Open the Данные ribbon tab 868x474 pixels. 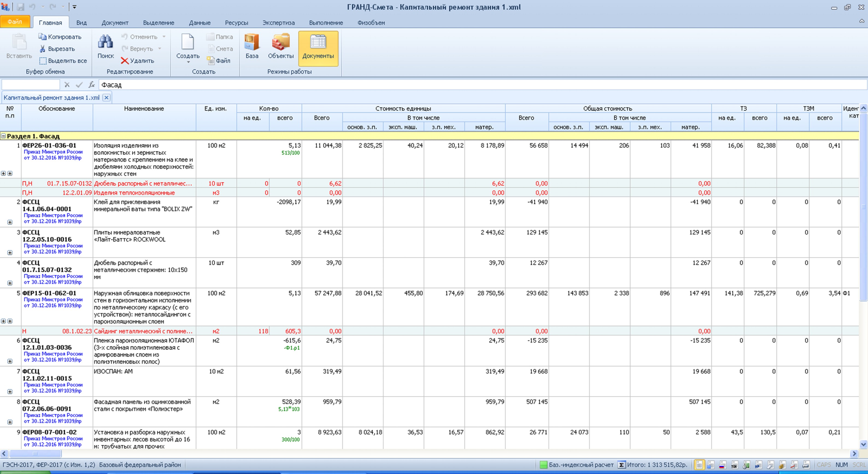tap(200, 23)
